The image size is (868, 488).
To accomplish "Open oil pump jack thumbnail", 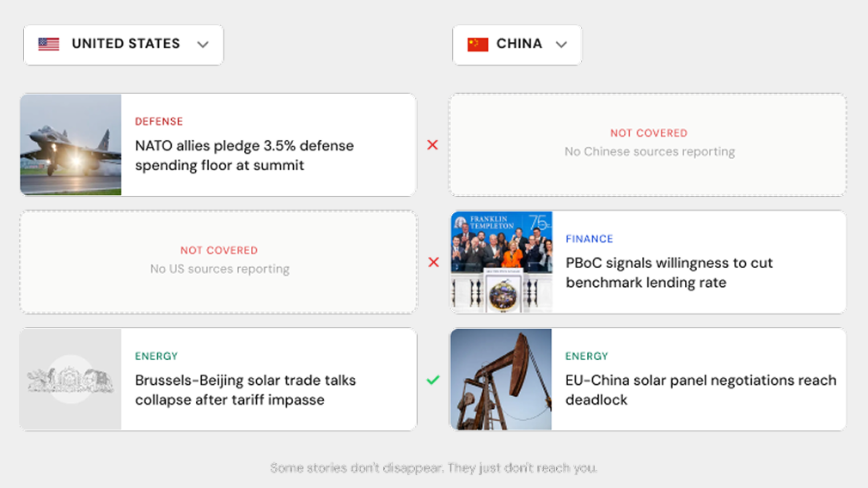I will coord(501,380).
